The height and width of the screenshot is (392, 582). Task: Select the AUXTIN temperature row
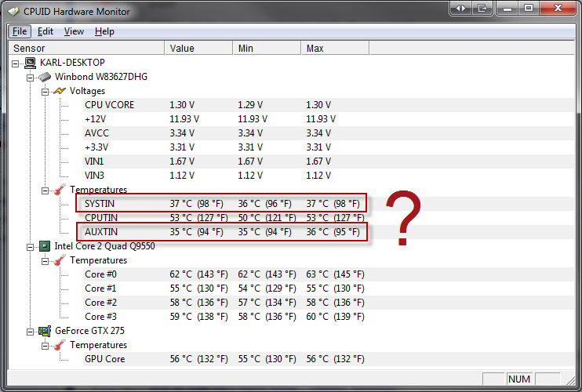pos(329,232)
